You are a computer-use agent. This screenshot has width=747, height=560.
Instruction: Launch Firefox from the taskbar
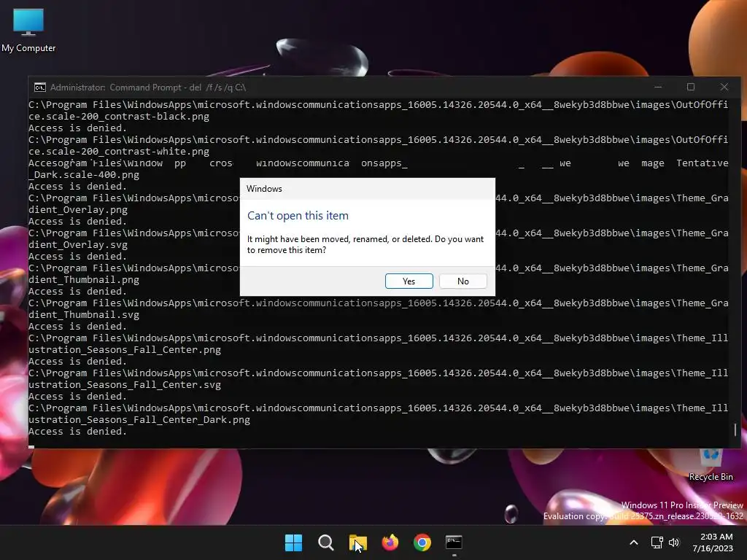coord(390,542)
